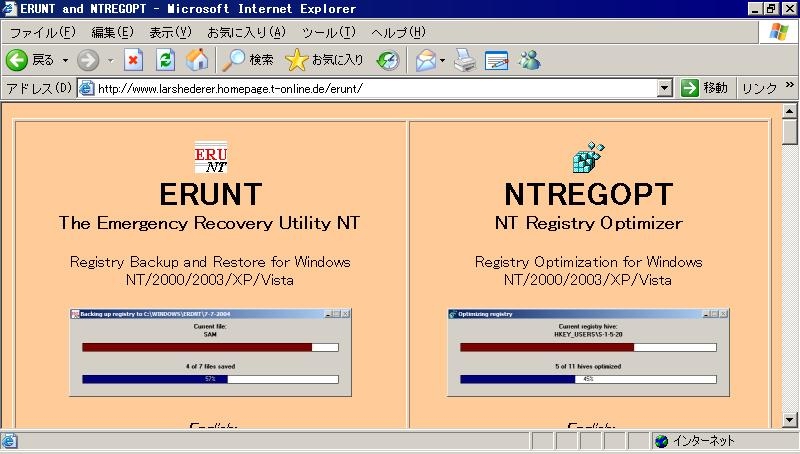Open the Back history dropdown arrow
Image resolution: width=800 pixels, height=454 pixels.
click(x=65, y=61)
